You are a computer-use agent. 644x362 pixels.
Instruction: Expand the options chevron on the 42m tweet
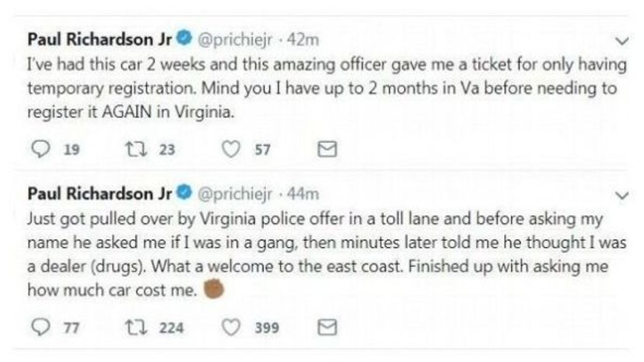coord(622,42)
